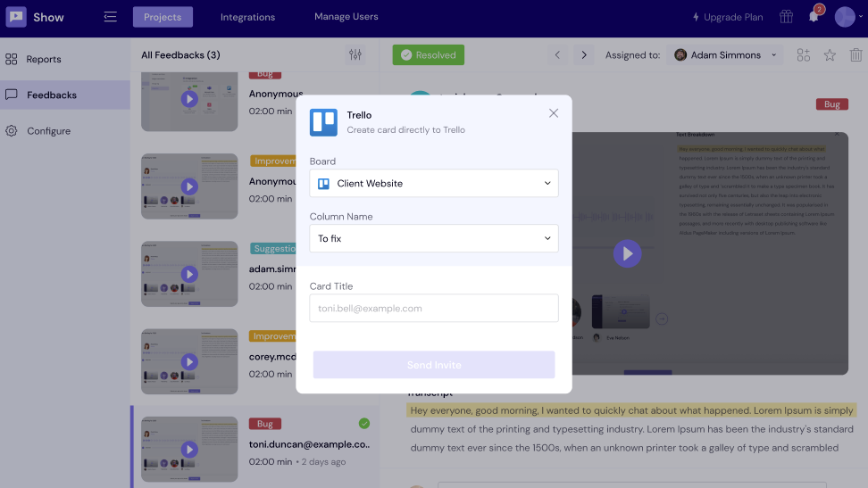The height and width of the screenshot is (488, 868).
Task: Expand the Board dropdown Client Website
Action: pos(434,184)
